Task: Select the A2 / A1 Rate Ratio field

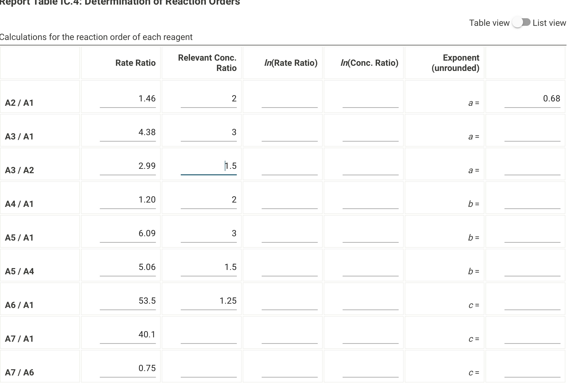Action: [128, 99]
